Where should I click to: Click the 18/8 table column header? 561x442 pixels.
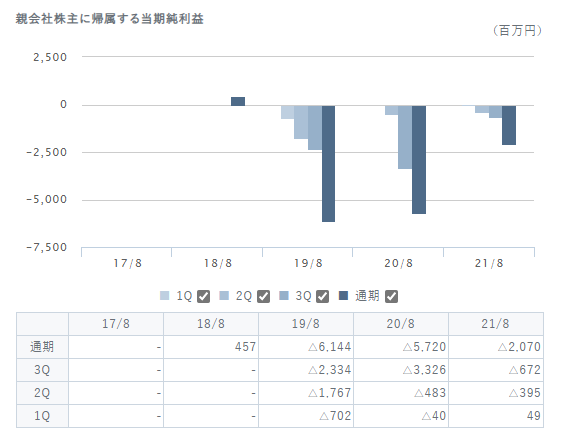pyautogui.click(x=211, y=324)
